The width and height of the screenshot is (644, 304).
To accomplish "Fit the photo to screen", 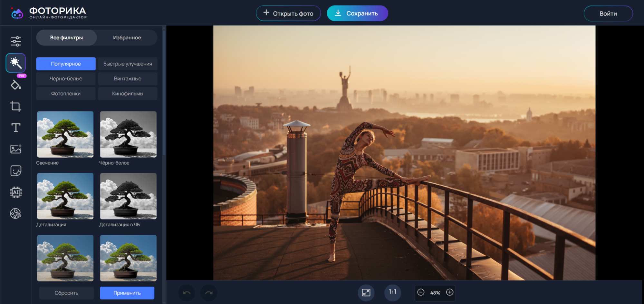I will [x=366, y=292].
